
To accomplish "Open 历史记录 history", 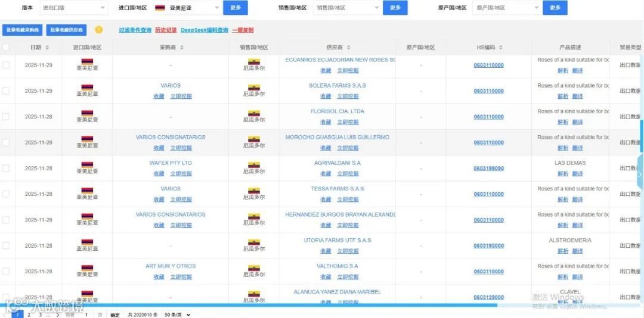I will click(166, 30).
